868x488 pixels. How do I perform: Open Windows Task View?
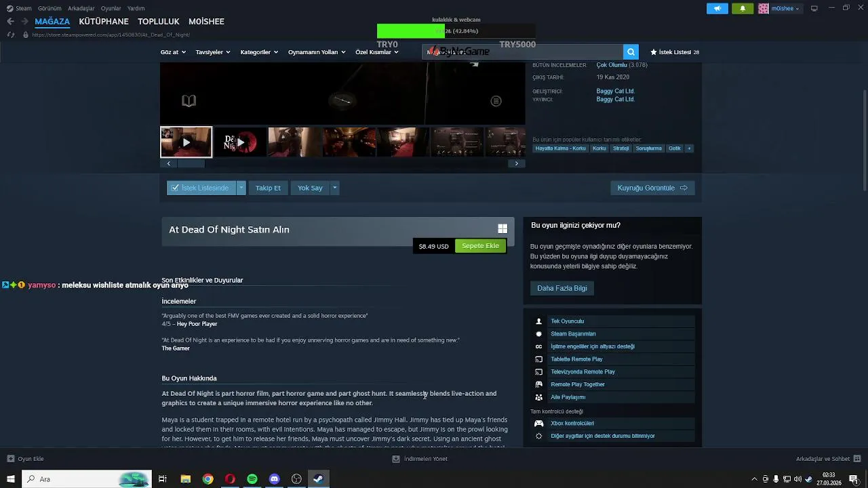(x=163, y=479)
